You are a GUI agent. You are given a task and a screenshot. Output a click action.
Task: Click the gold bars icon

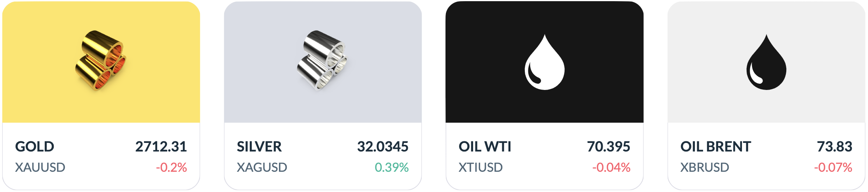coord(101,61)
